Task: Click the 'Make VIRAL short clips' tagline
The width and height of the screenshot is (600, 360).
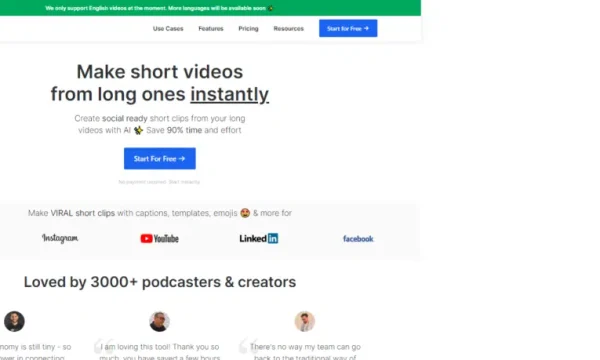Action: coord(160,213)
